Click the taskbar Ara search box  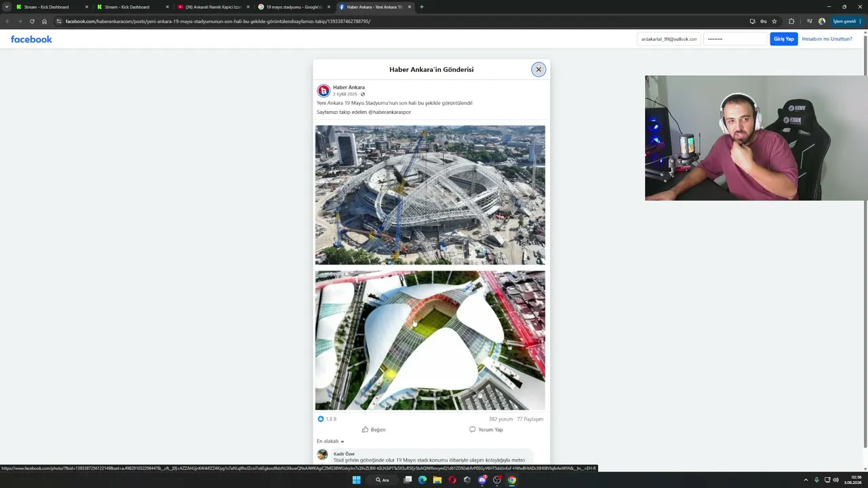(x=383, y=480)
